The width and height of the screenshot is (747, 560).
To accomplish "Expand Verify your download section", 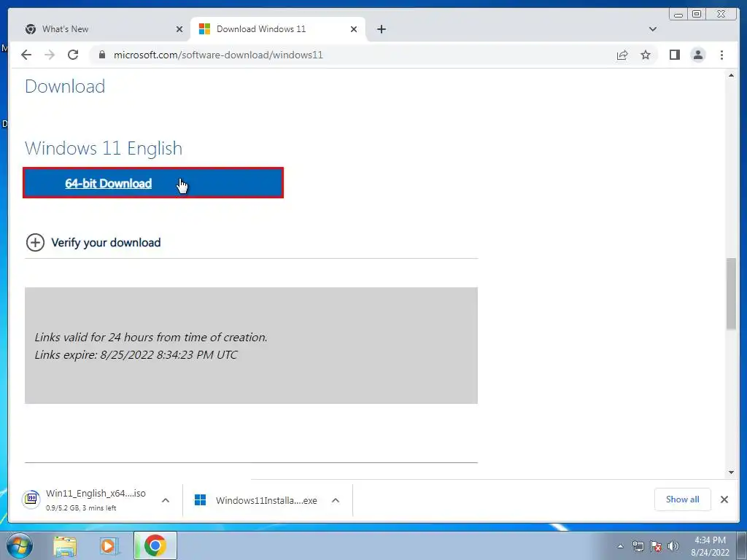I will tap(93, 242).
